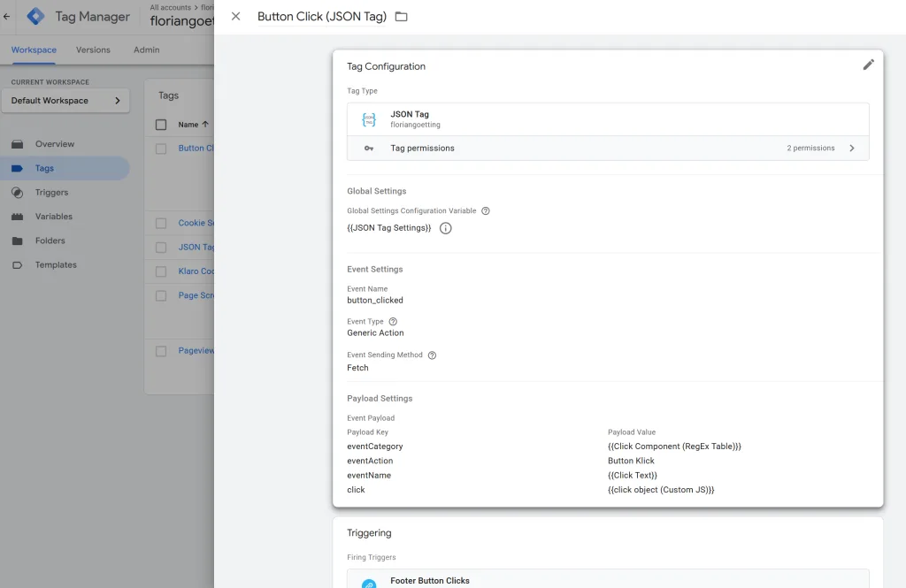Open help for Global Settings Configuration Variable
Screen dimensions: 906x588
[486, 210]
